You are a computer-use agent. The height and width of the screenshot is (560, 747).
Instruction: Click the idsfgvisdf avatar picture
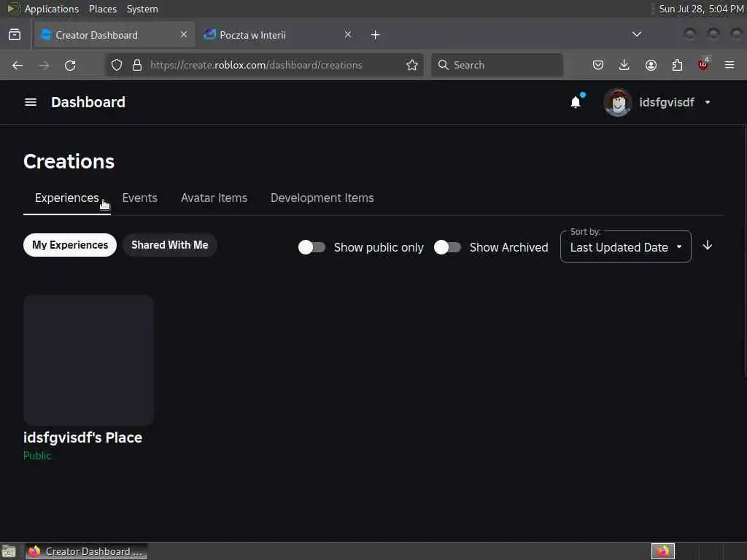[x=617, y=102]
